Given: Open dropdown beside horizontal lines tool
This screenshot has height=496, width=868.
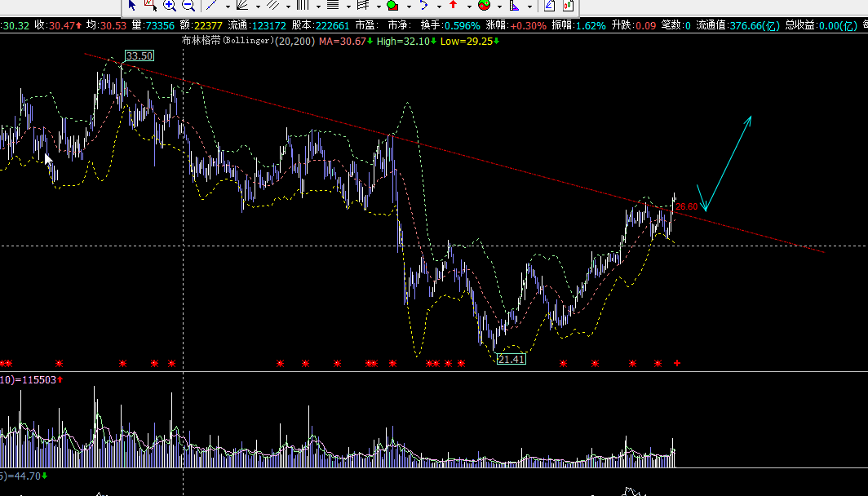Looking at the screenshot, I should [348, 7].
